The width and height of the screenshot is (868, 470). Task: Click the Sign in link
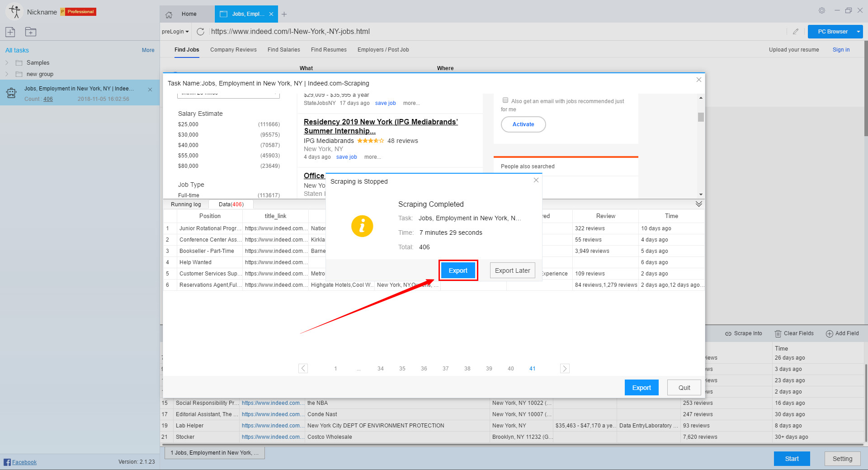[841, 50]
